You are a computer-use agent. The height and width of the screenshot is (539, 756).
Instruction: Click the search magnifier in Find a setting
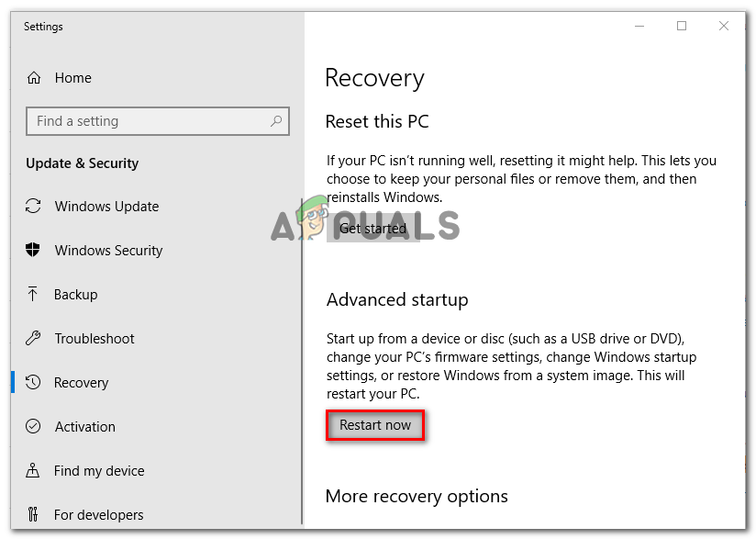coord(276,121)
